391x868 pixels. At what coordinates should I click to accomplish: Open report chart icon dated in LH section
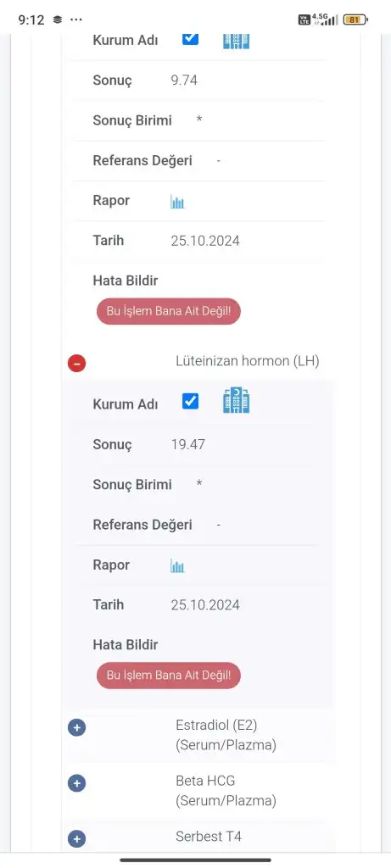coord(177,565)
